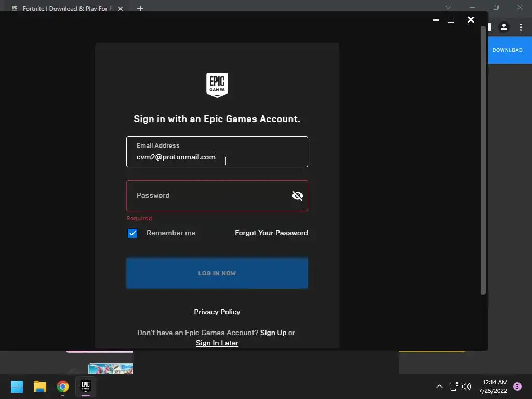Focus the Email Address field
This screenshot has height=399, width=532.
pos(217,152)
